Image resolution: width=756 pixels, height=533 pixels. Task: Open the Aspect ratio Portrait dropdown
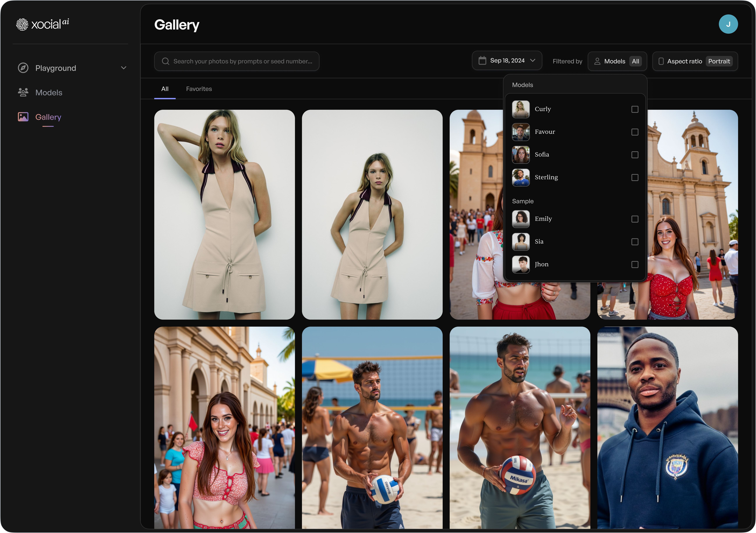pyautogui.click(x=695, y=61)
